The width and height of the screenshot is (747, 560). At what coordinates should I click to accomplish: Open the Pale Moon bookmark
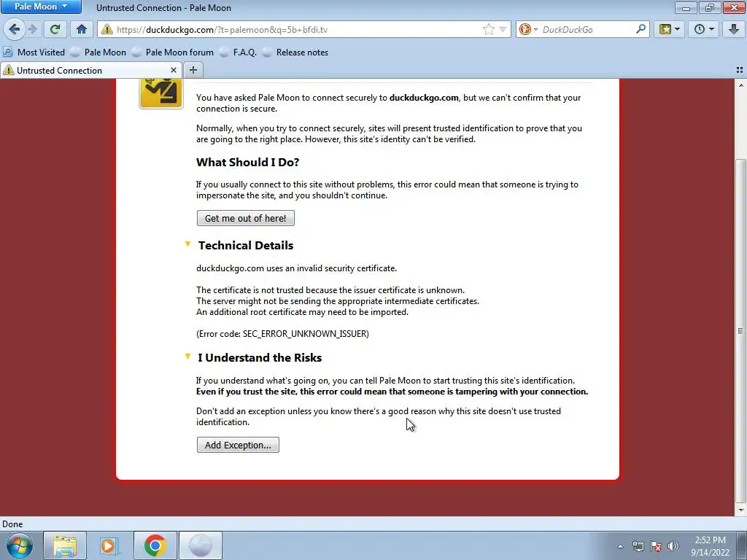tap(98, 52)
